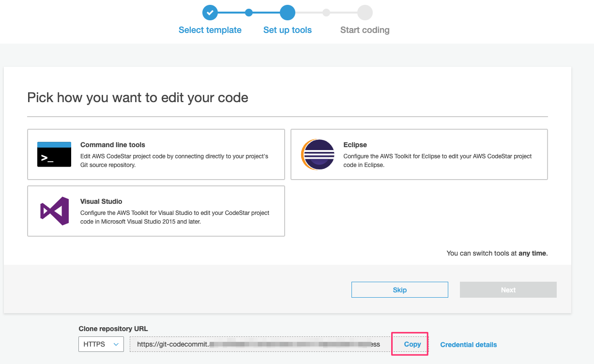Click the Skip button
This screenshot has height=364, width=594.
pos(400,290)
